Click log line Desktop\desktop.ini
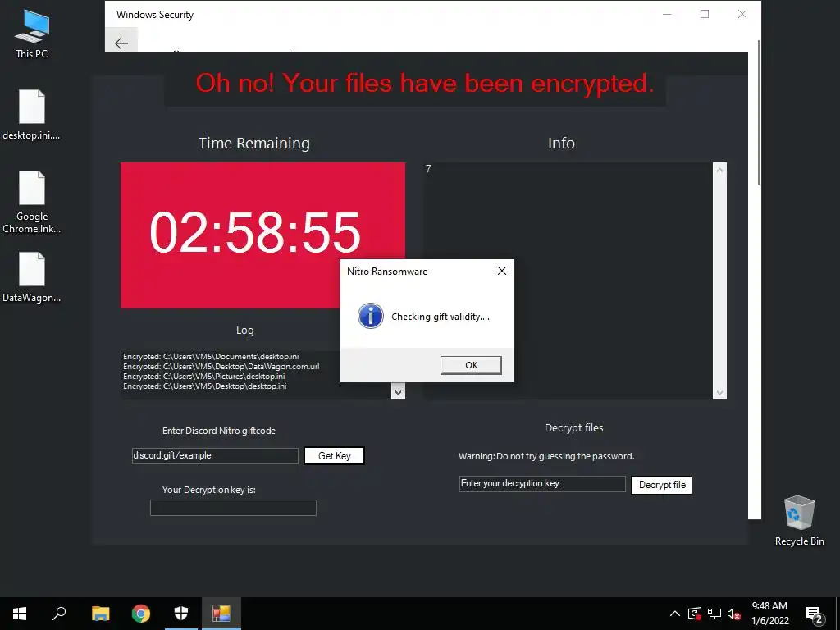This screenshot has height=630, width=840. click(204, 386)
